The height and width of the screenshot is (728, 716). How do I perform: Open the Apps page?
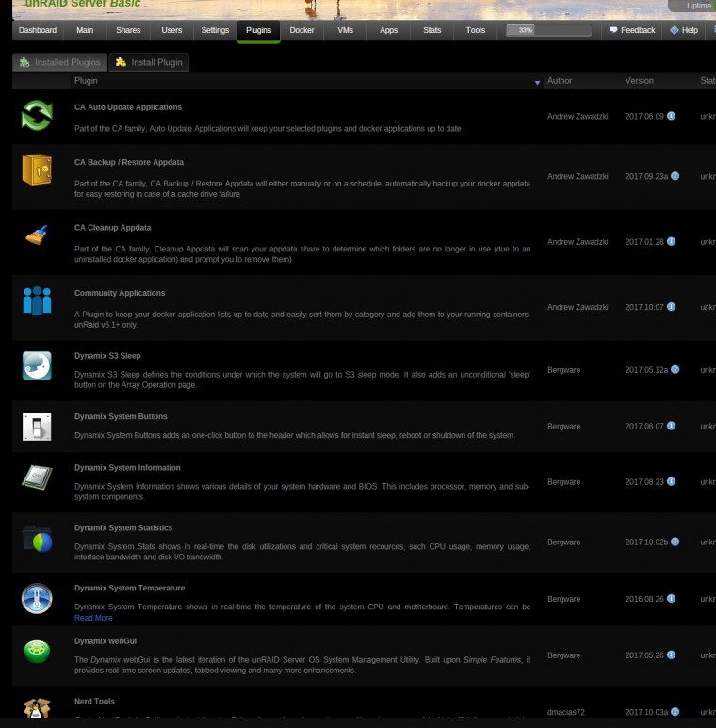pyautogui.click(x=389, y=30)
